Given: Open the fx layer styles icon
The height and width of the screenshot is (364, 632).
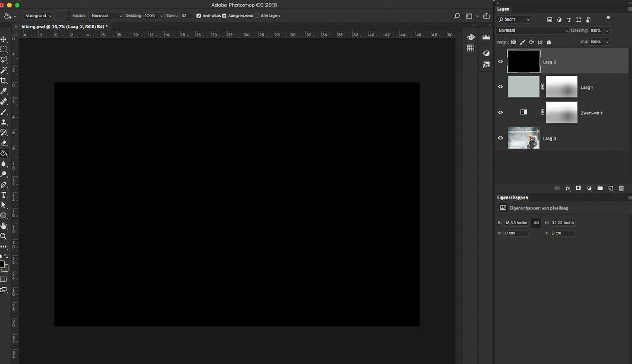Looking at the screenshot, I should coord(568,188).
